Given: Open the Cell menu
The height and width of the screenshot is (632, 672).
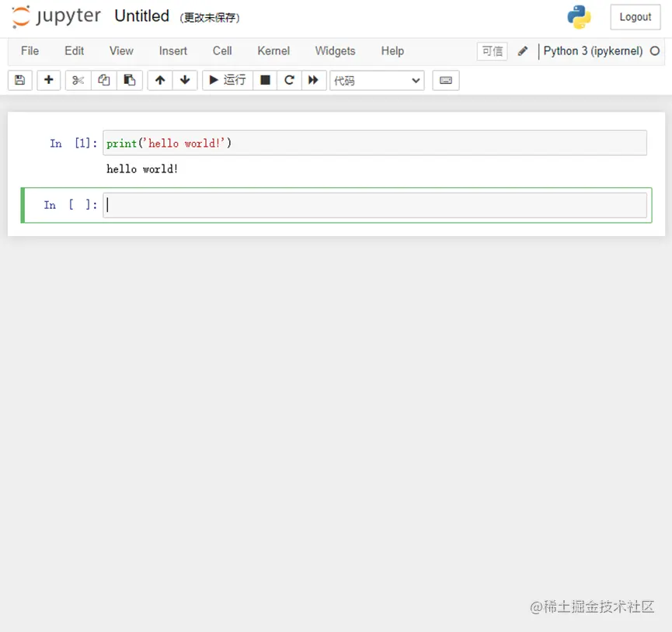Looking at the screenshot, I should tap(222, 51).
